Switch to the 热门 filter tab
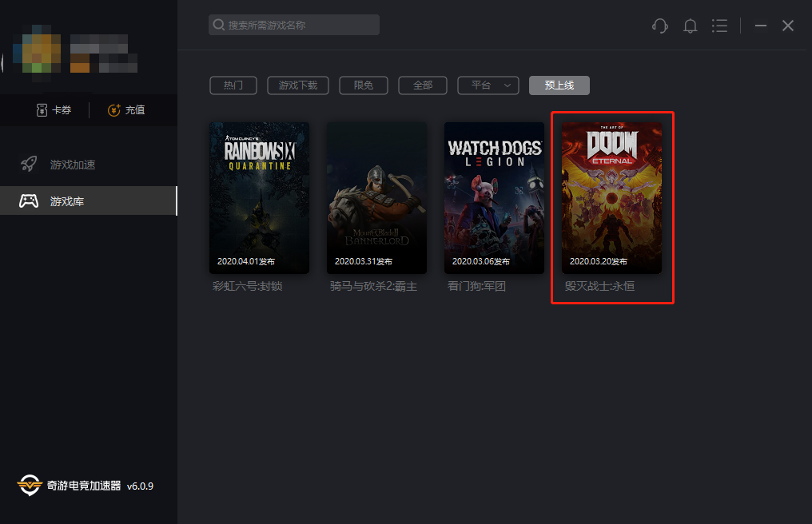This screenshot has height=524, width=812. click(233, 85)
